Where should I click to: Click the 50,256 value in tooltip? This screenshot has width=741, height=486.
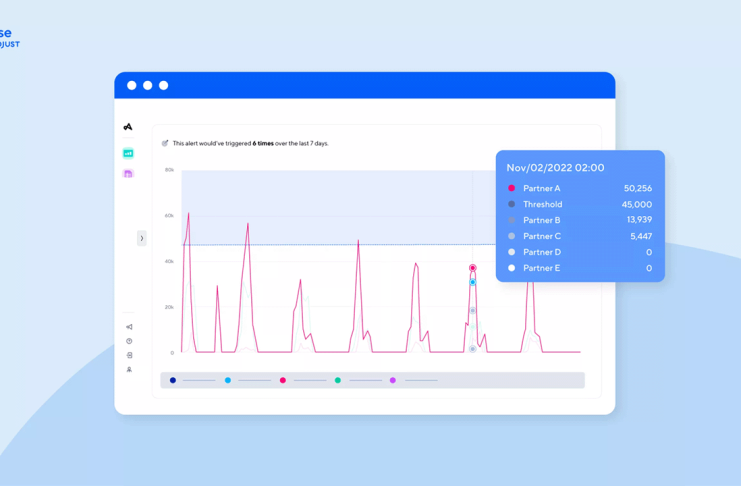click(x=638, y=188)
